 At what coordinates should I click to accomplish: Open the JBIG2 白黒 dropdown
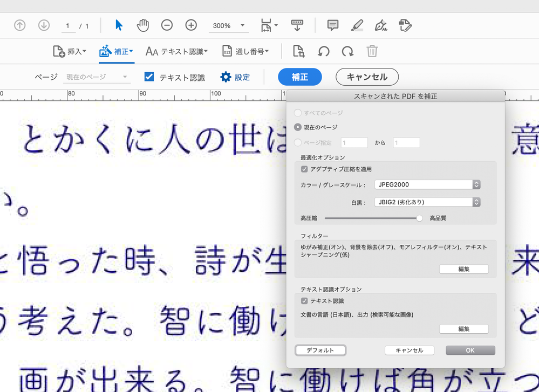coord(427,202)
